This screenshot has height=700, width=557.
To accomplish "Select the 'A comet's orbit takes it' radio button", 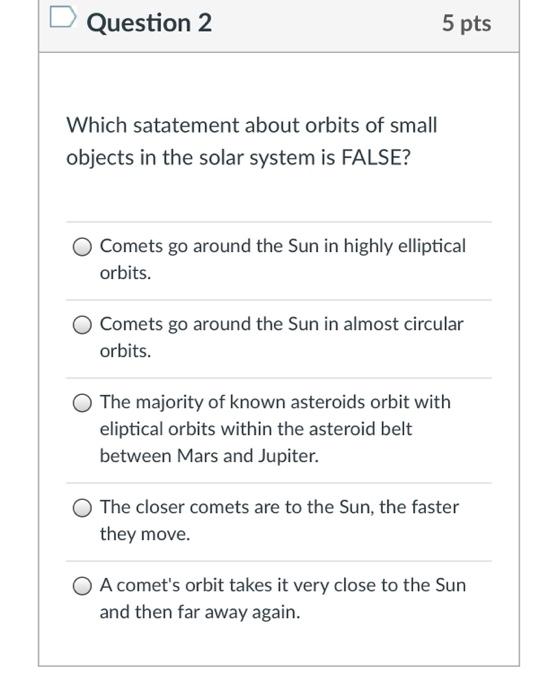I will (83, 586).
